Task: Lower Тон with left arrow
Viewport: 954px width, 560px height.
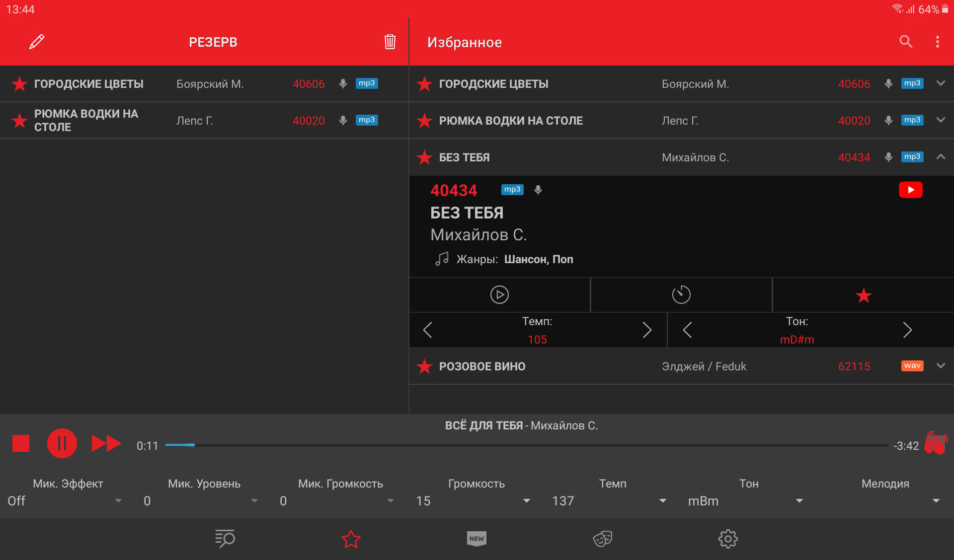Action: (x=687, y=330)
